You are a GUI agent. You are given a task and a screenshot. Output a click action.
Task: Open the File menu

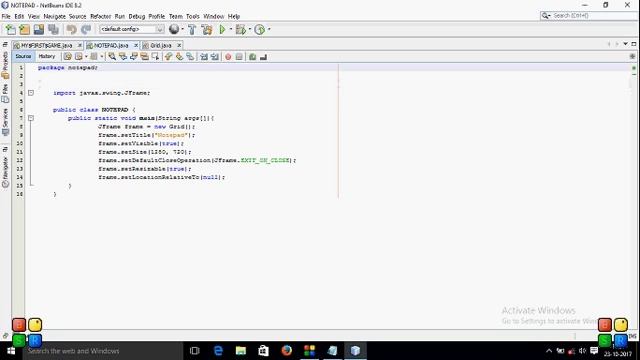tap(6, 16)
